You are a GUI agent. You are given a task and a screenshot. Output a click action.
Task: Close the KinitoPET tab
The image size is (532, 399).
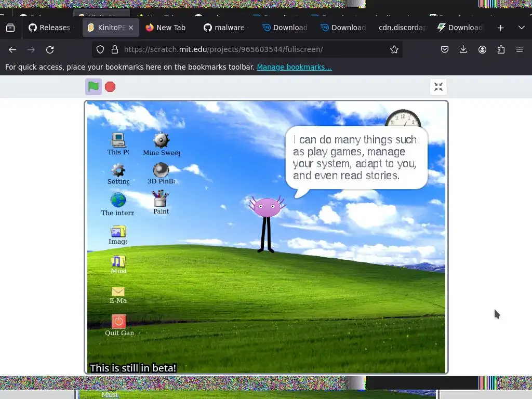pos(131,28)
